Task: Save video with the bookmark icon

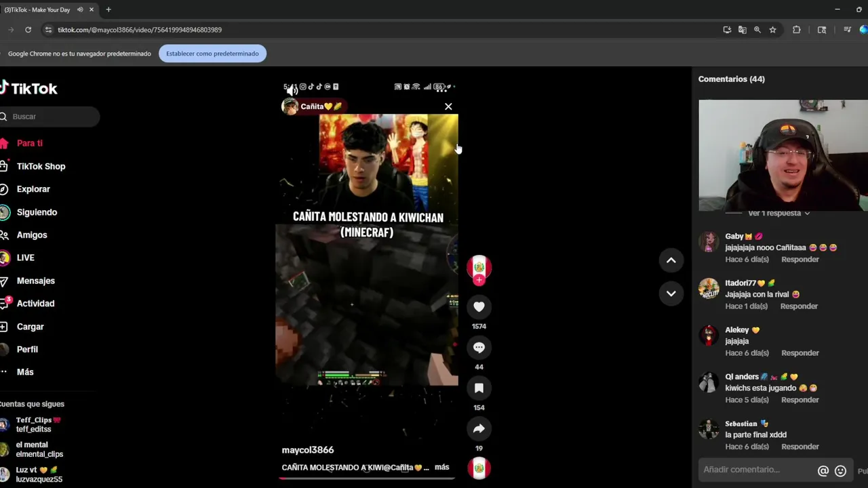Action: pos(479,388)
